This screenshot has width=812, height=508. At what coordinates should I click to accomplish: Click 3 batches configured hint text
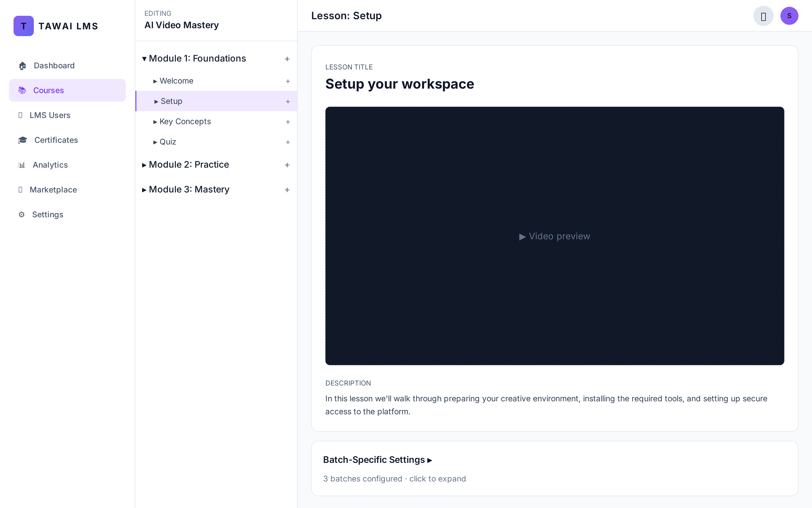(x=394, y=478)
